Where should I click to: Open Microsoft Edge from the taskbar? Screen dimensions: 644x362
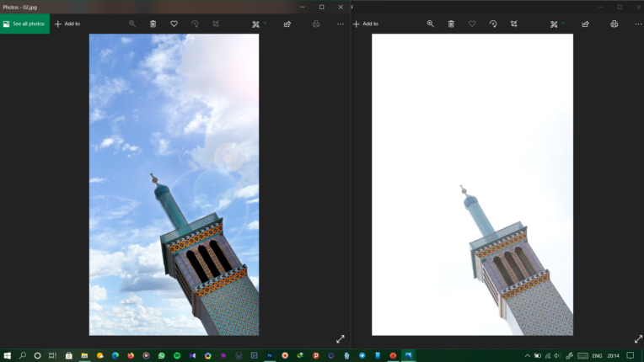tap(115, 355)
